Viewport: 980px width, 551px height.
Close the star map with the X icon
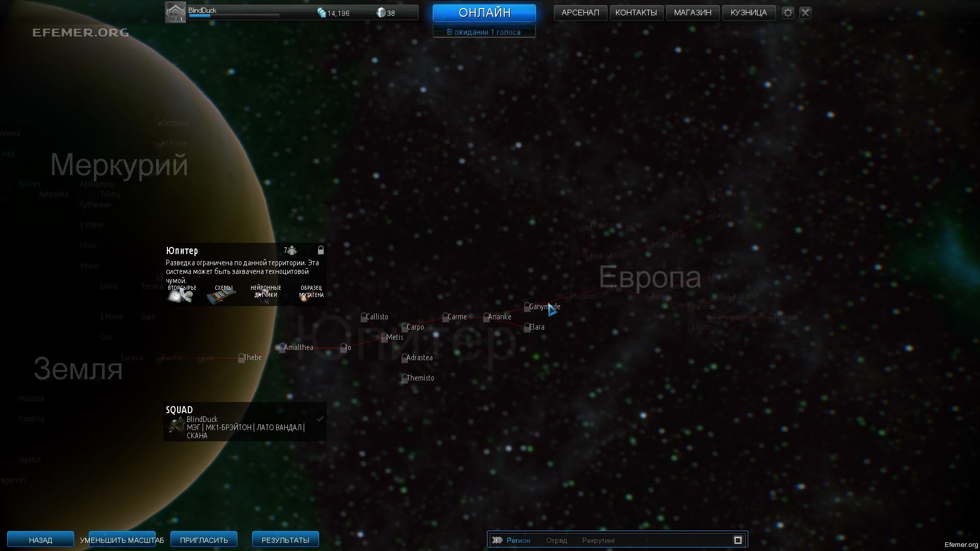click(x=805, y=13)
